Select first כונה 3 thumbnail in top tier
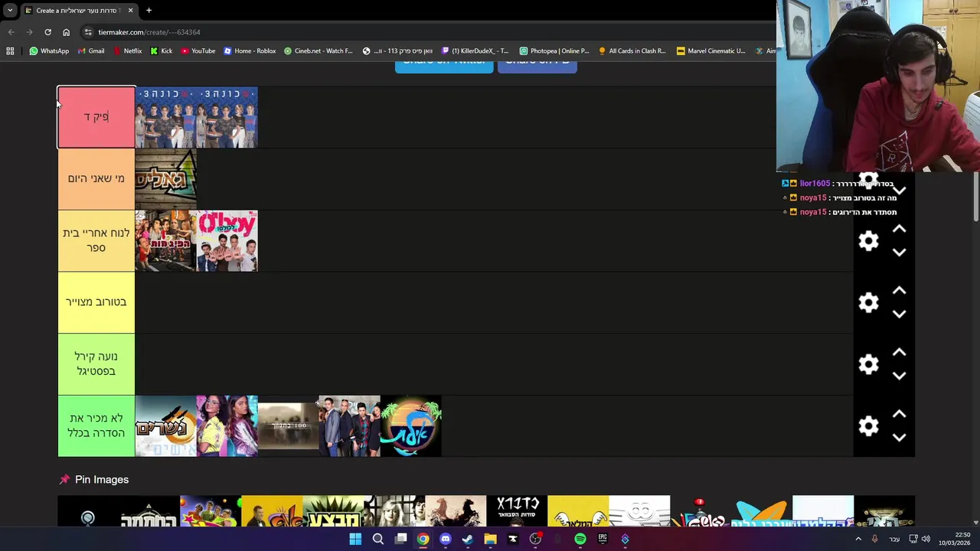980x551 pixels. tap(165, 117)
